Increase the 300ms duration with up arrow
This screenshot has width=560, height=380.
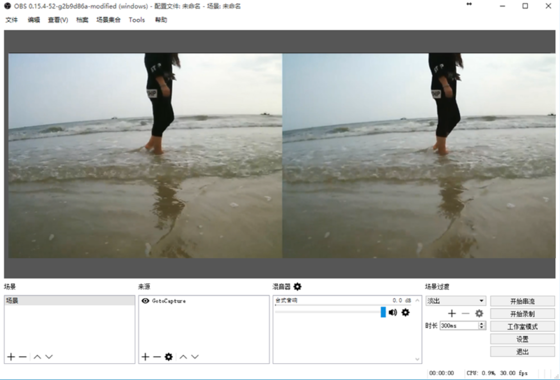[x=482, y=324]
